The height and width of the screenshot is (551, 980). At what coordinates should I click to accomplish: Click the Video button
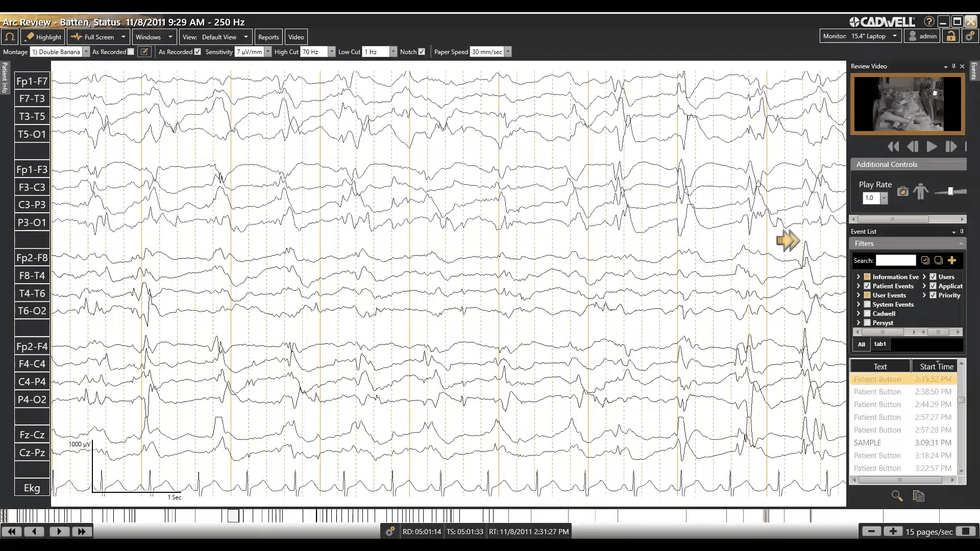click(x=296, y=36)
